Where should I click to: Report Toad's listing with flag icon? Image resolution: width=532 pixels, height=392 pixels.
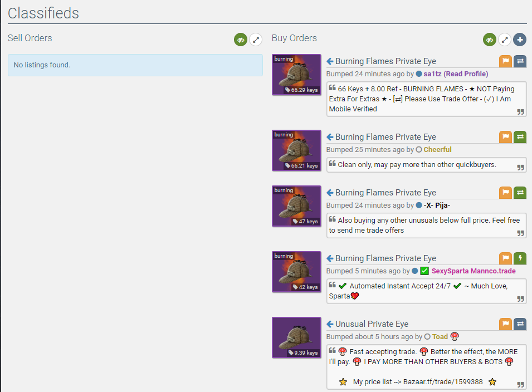point(505,324)
